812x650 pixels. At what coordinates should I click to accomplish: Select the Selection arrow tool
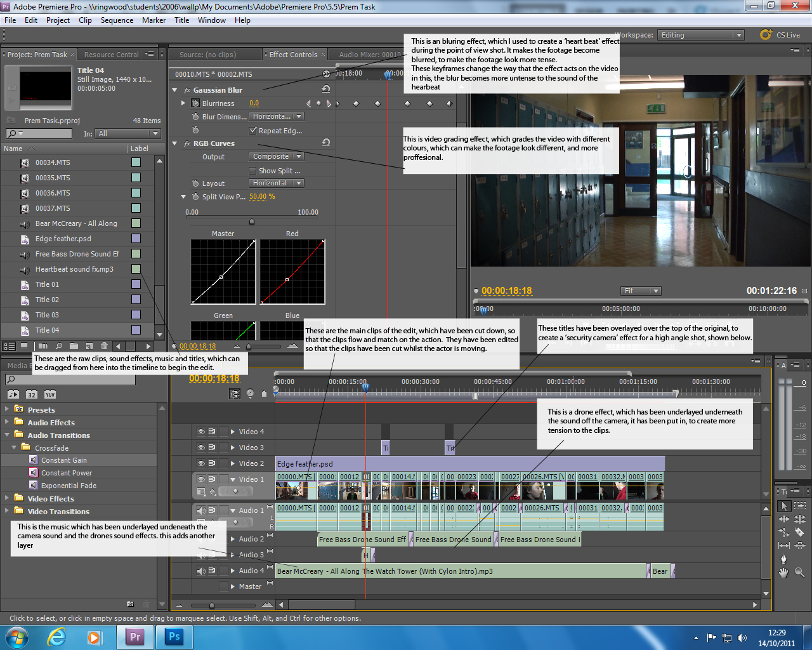point(784,506)
